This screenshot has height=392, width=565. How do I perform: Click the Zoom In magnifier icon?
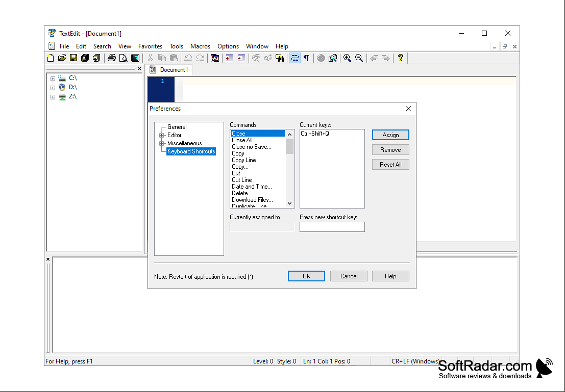point(348,58)
